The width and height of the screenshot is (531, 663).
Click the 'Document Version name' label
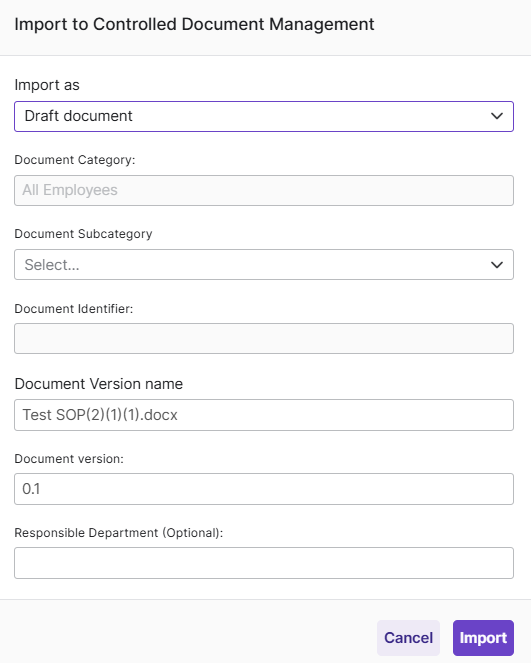coord(99,384)
